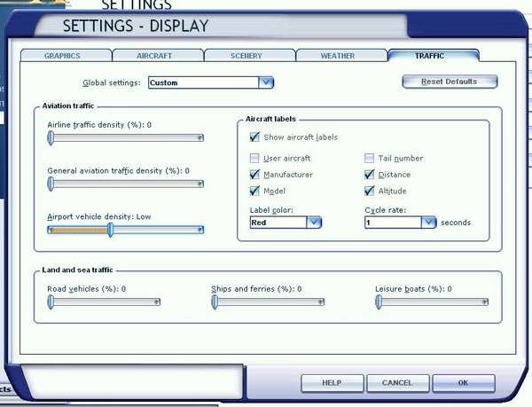Toggle the Manufacturer checkbox
This screenshot has height=407, width=532.
[254, 175]
